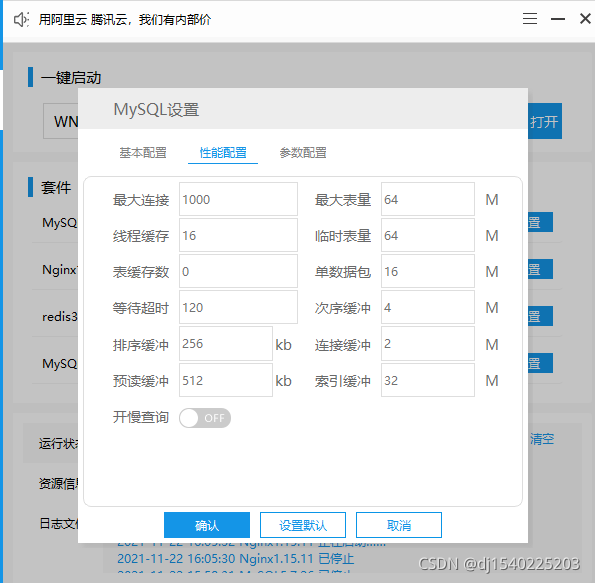Focus the 表缓存数 input field

(238, 271)
